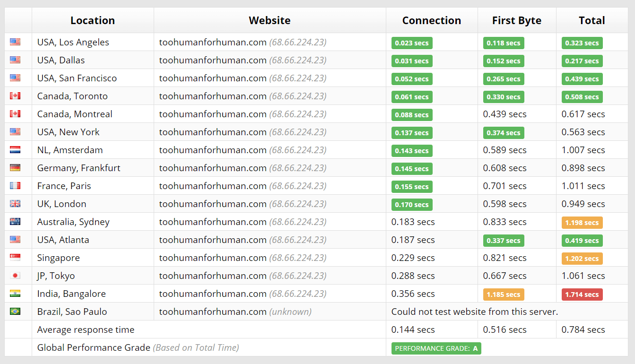Click the green Performance Grade A badge
The height and width of the screenshot is (364, 635).
coord(436,348)
